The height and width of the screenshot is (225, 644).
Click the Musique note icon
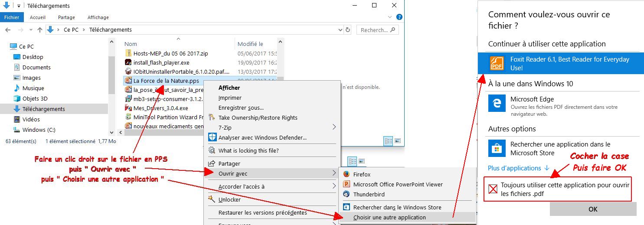click(17, 88)
